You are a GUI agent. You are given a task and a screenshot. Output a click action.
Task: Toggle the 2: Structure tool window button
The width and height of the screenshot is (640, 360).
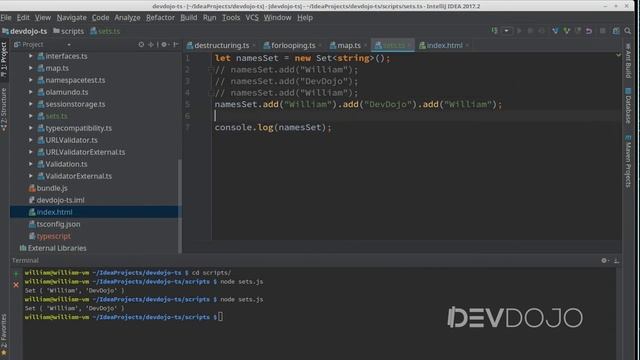4,109
